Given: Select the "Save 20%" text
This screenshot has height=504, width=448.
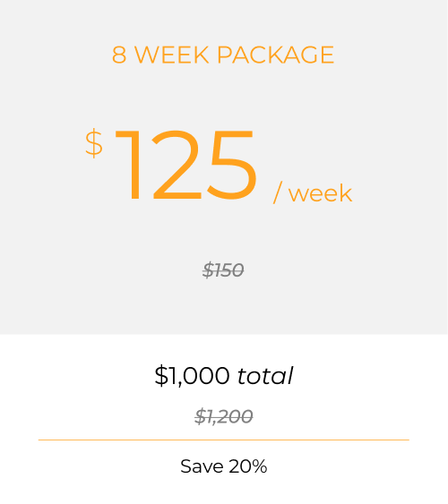Looking at the screenshot, I should [223, 466].
